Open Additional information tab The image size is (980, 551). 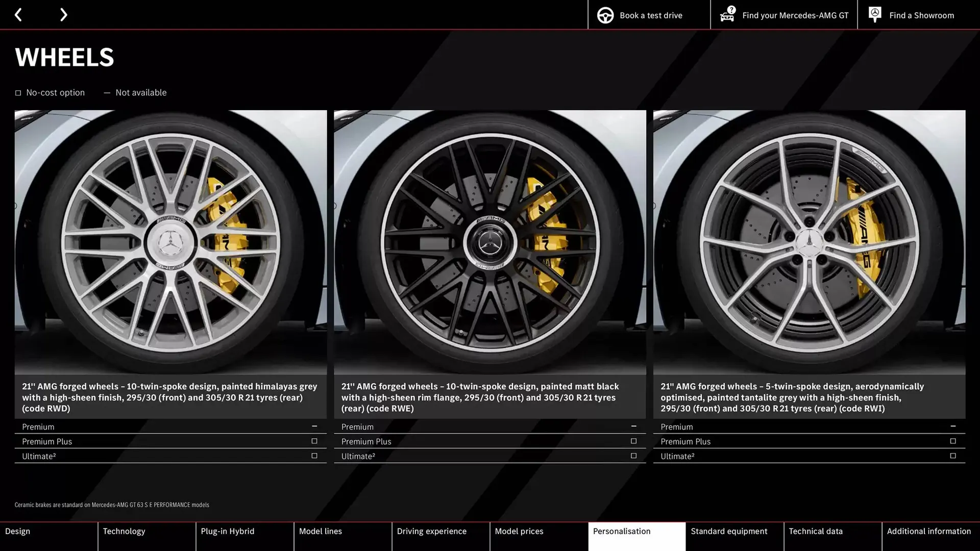(931, 536)
